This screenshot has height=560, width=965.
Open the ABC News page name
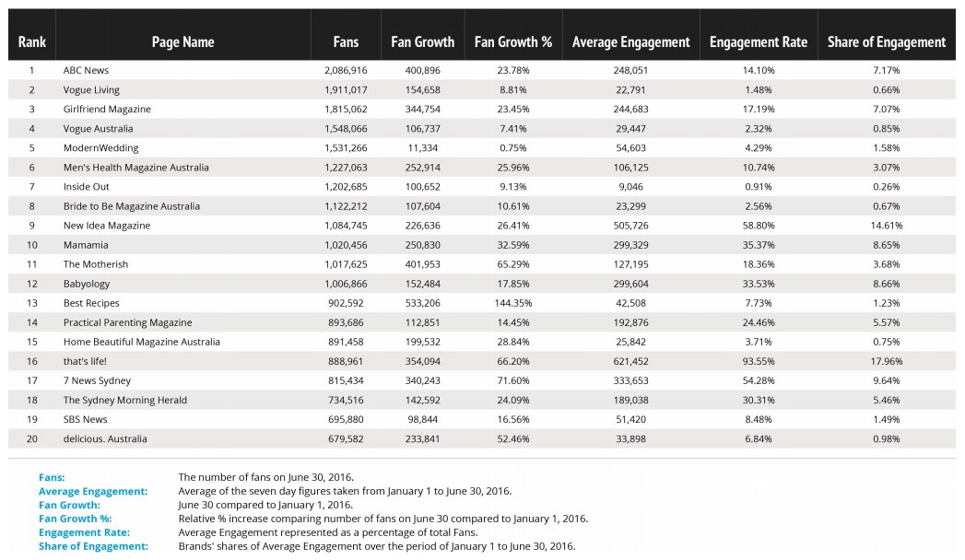point(86,70)
